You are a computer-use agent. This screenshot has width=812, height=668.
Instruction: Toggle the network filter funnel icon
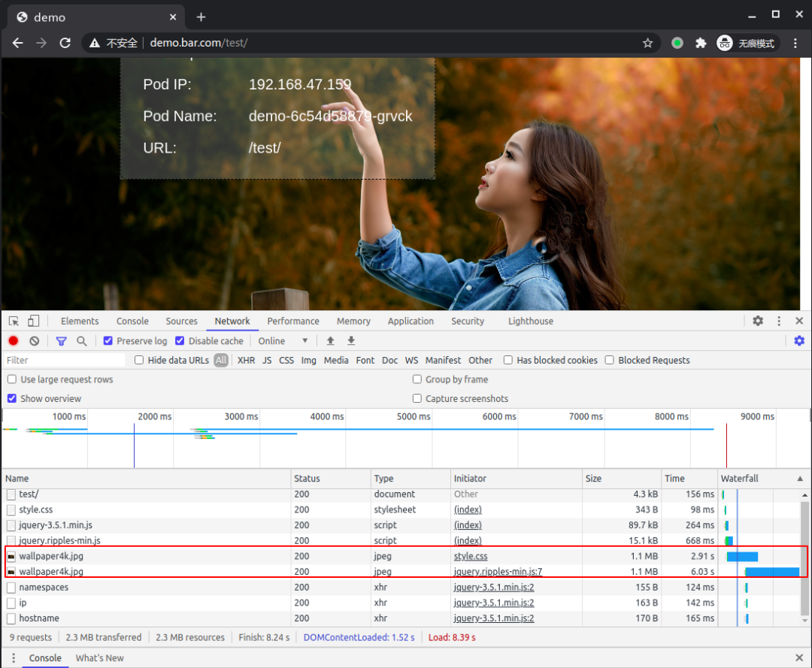tap(62, 341)
